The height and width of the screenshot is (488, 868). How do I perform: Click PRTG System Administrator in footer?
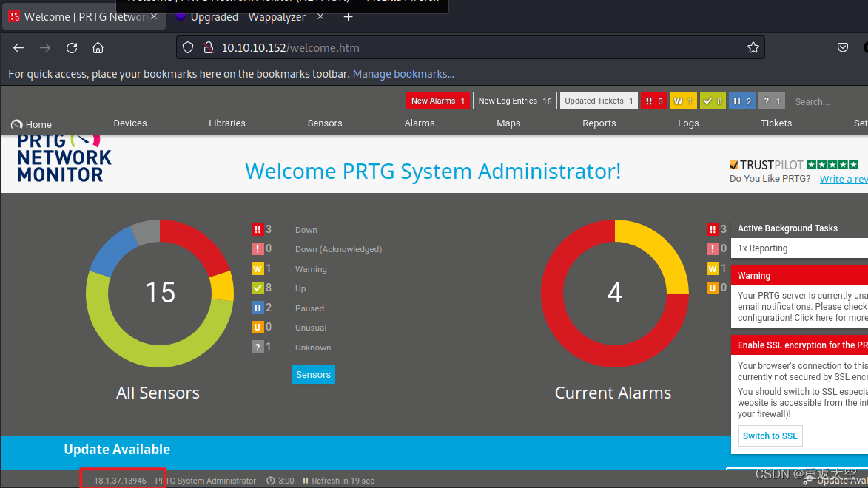coord(206,481)
